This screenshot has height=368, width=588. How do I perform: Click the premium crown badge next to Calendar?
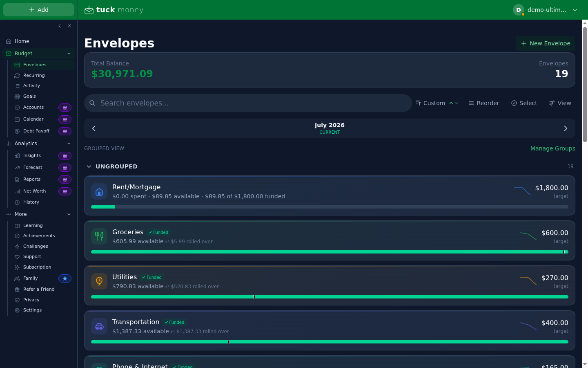click(x=65, y=119)
